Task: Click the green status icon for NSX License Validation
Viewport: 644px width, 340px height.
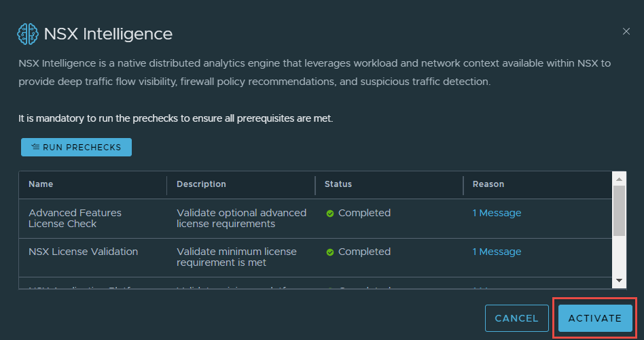Action: pyautogui.click(x=329, y=252)
